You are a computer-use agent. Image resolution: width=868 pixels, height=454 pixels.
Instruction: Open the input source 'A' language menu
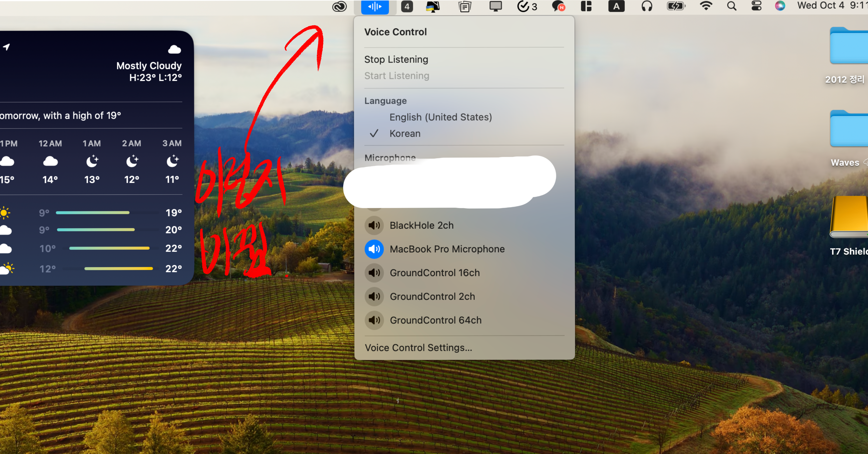616,6
